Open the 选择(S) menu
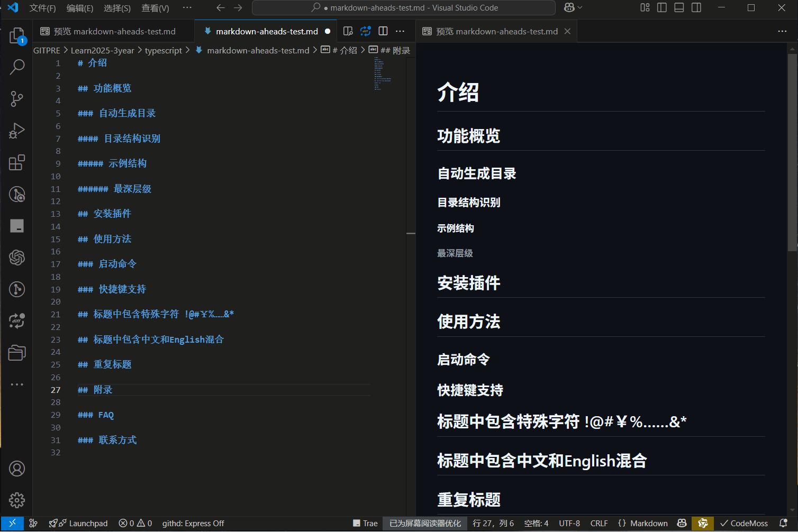Viewport: 798px width, 532px height. (117, 8)
